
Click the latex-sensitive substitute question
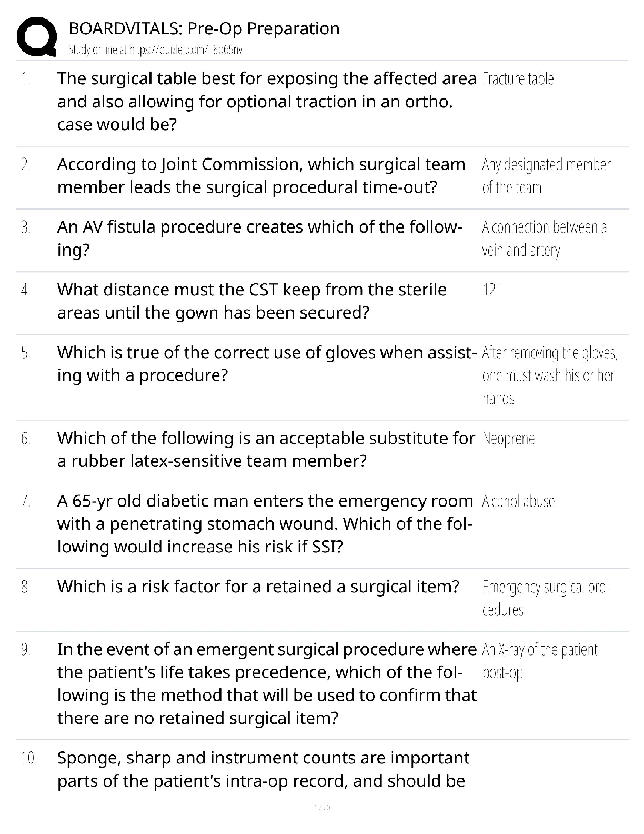pyautogui.click(x=266, y=449)
